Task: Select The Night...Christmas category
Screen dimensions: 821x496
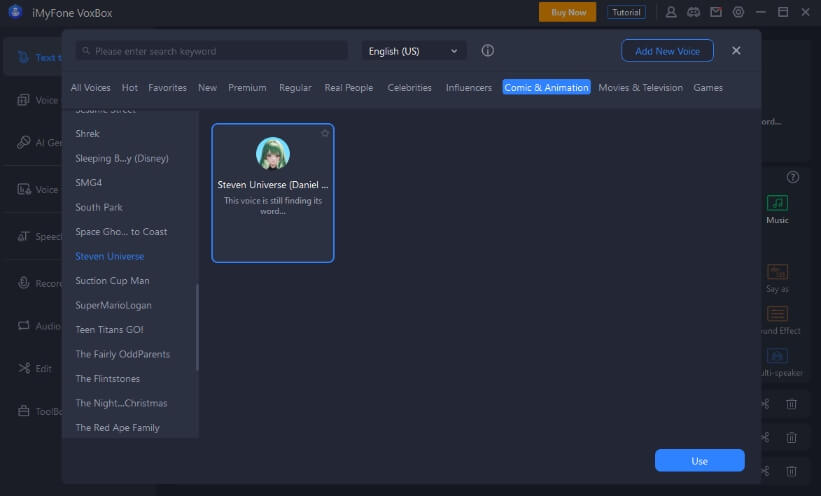Action: tap(121, 403)
